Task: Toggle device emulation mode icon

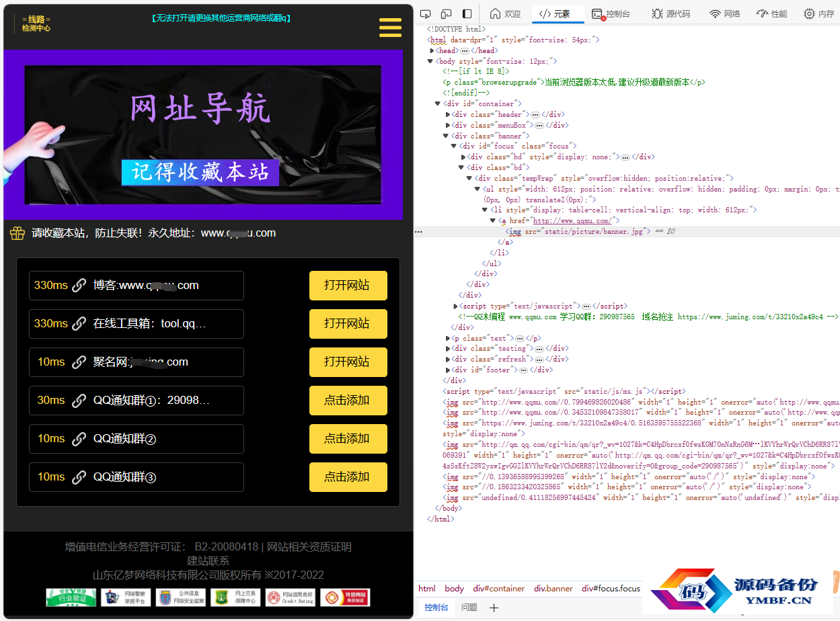Action: coord(446,13)
